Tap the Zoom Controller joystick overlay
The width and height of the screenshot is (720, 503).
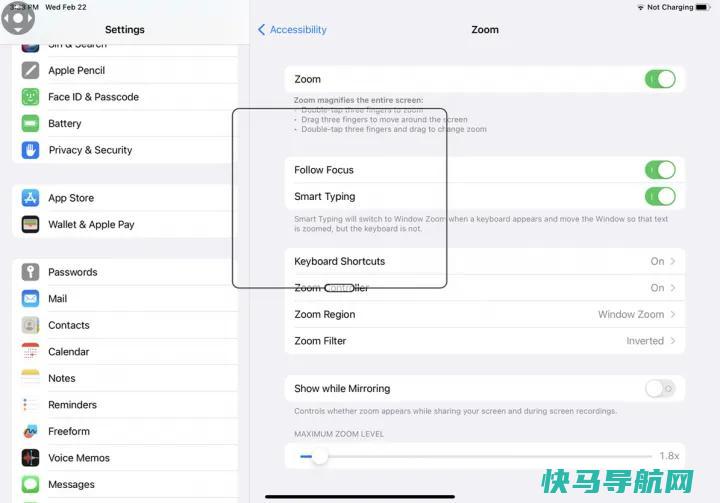click(17, 18)
